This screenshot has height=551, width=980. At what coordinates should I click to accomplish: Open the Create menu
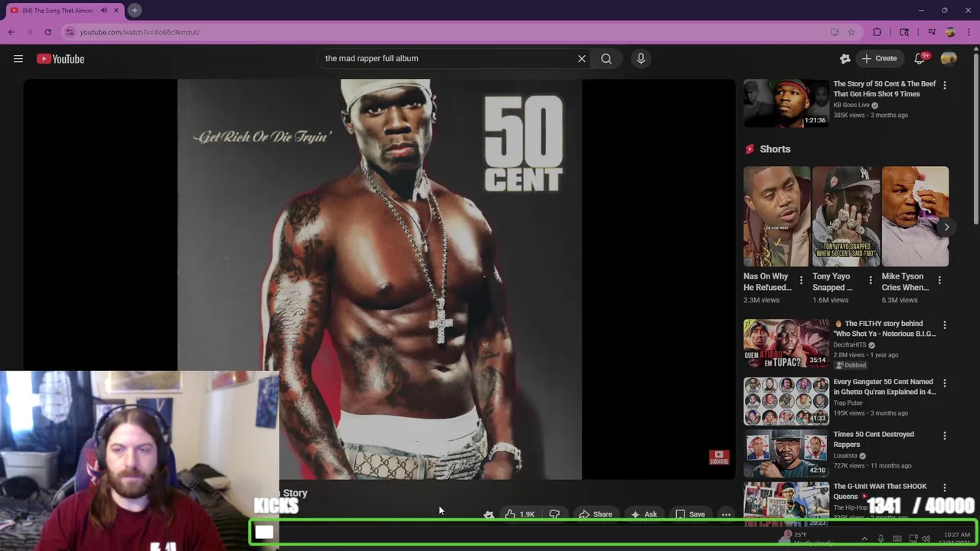(x=879, y=58)
